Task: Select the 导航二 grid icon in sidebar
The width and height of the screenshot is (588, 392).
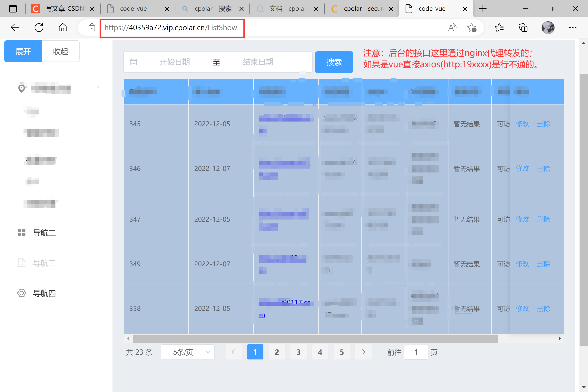Action: point(22,232)
